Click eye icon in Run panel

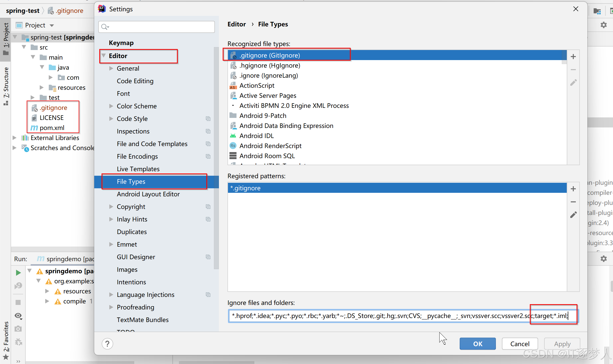click(x=18, y=316)
